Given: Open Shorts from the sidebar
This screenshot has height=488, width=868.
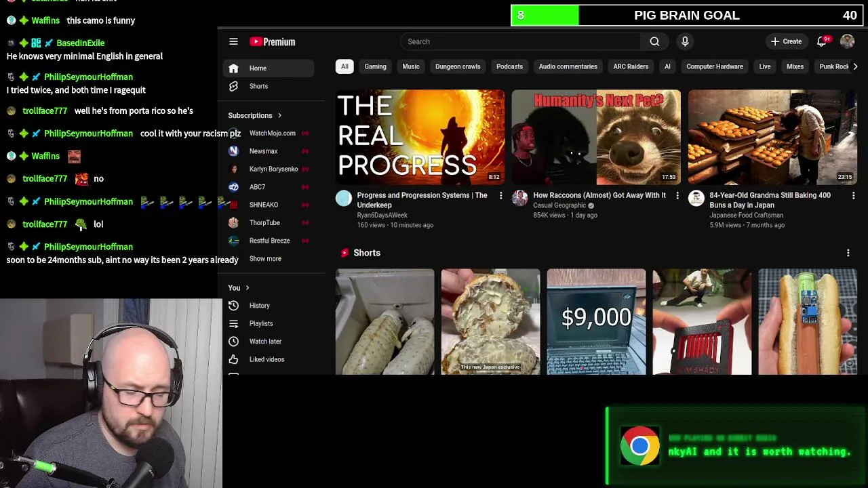Looking at the screenshot, I should pyautogui.click(x=269, y=86).
